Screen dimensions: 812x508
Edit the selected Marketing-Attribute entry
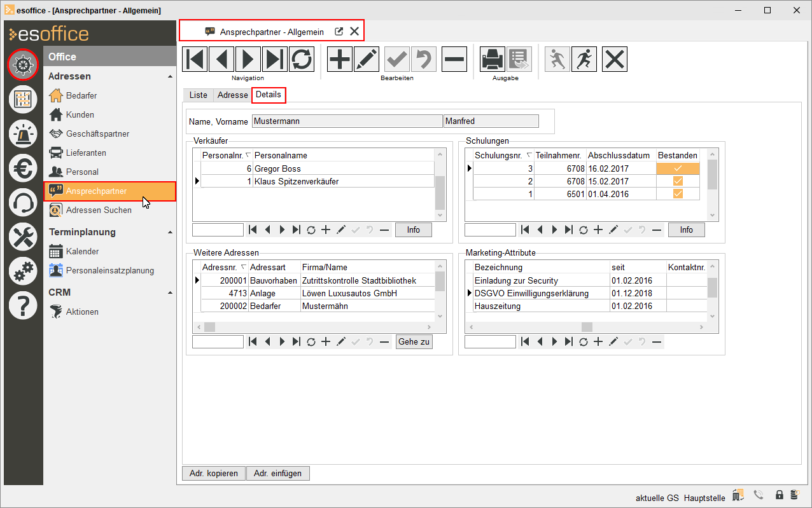pyautogui.click(x=613, y=342)
